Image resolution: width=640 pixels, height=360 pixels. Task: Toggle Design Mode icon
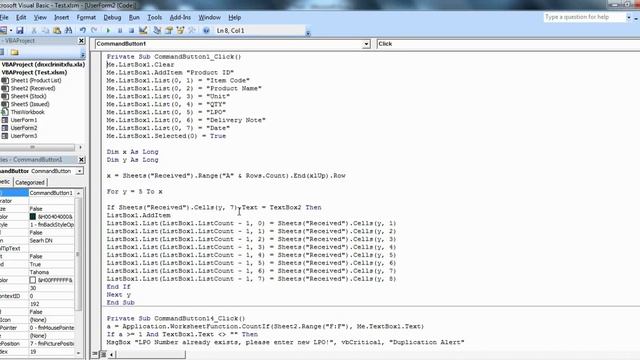point(143,31)
